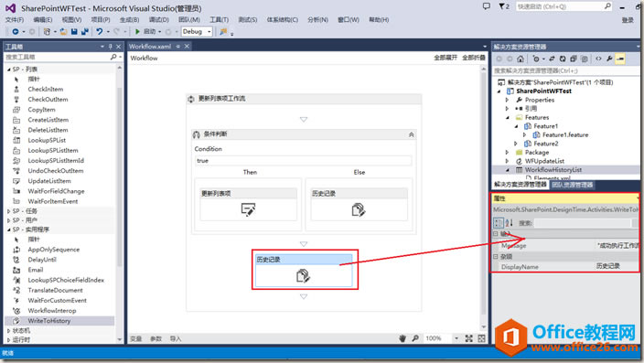Collapse the SP - 列表 toolbox group
Viewport: 644px width, 363px height.
(9, 69)
